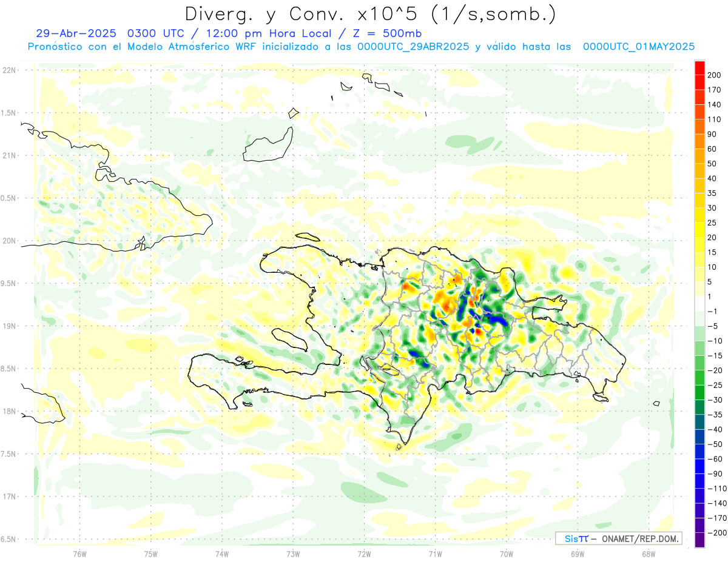Click the positive '140' colorbar value
This screenshot has height=562, width=728.
pos(715,104)
